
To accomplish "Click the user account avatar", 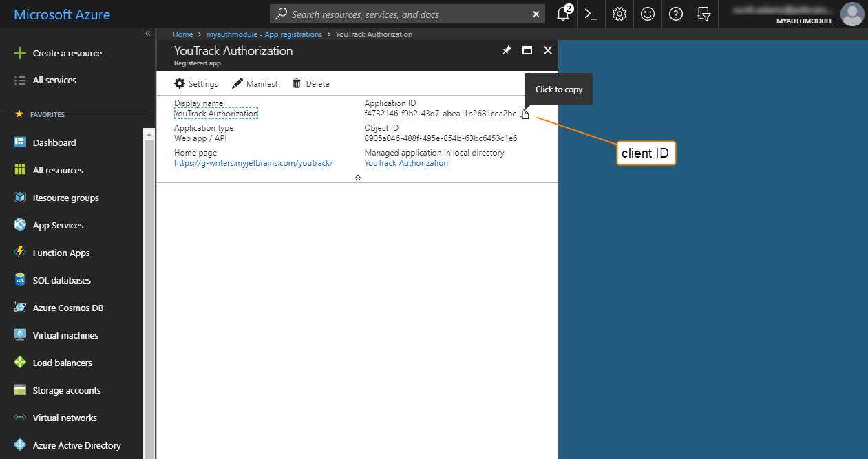I will pos(852,14).
